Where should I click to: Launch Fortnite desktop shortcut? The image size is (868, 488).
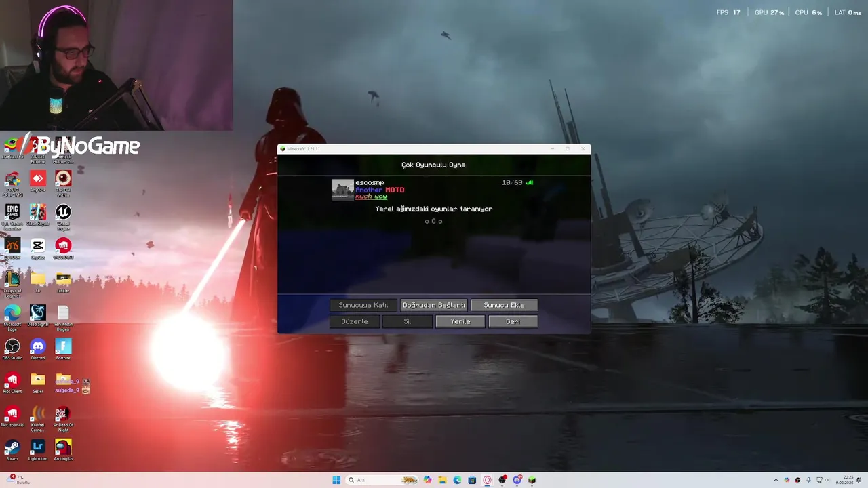point(63,349)
